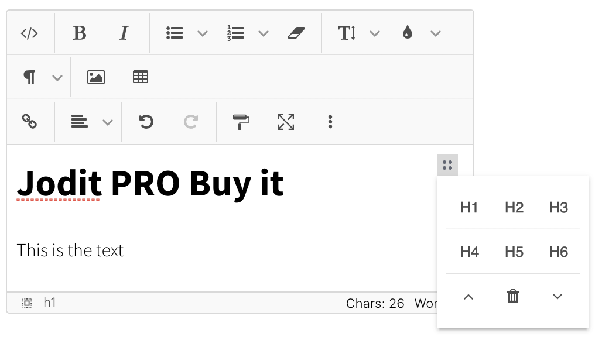Convert block to H2
This screenshot has width=602, height=364.
[514, 208]
